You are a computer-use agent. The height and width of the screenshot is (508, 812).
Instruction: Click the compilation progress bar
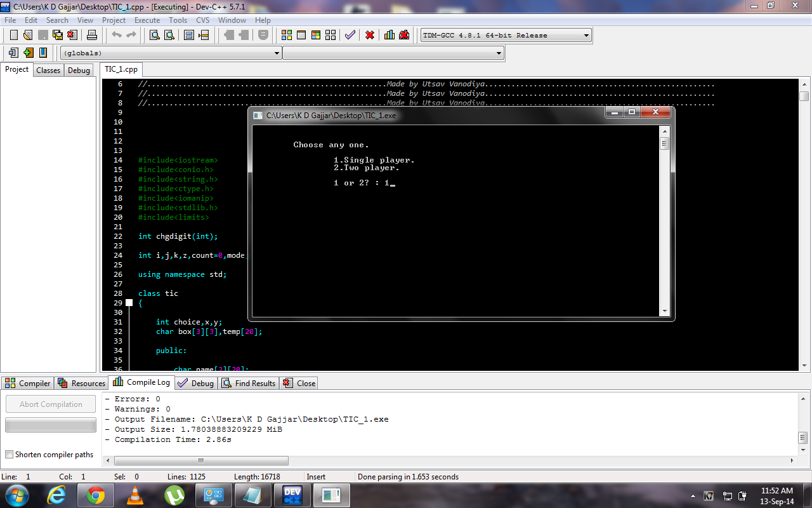(x=51, y=425)
